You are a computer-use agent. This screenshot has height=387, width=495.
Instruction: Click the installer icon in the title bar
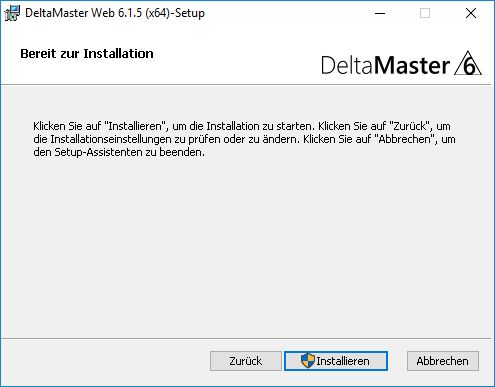[12, 13]
